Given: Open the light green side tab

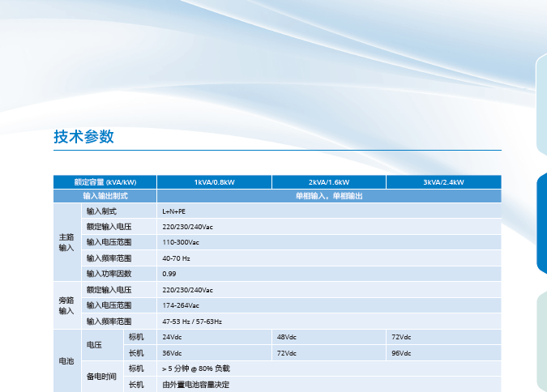Looking at the screenshot, I should coord(541,340).
